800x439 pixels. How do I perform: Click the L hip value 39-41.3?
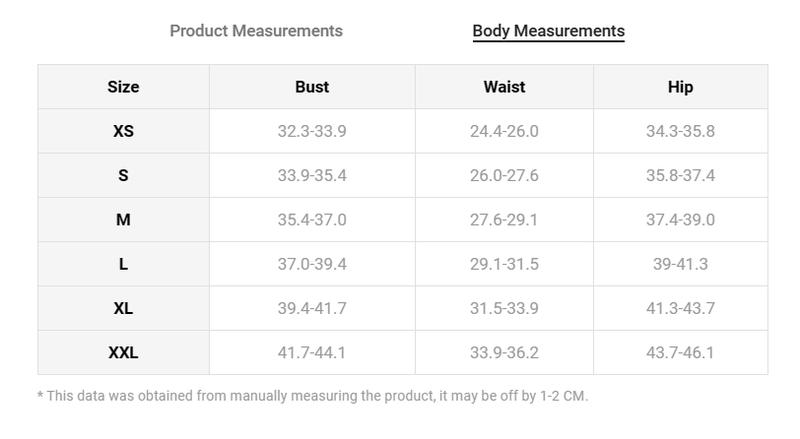pos(681,264)
